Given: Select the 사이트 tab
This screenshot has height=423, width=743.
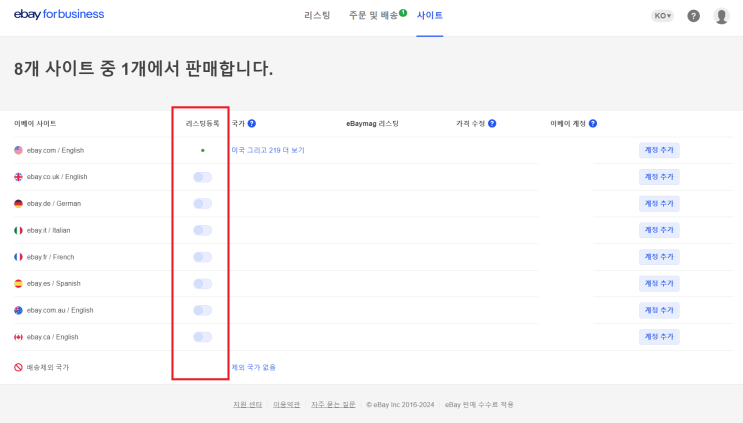Looking at the screenshot, I should (x=430, y=15).
